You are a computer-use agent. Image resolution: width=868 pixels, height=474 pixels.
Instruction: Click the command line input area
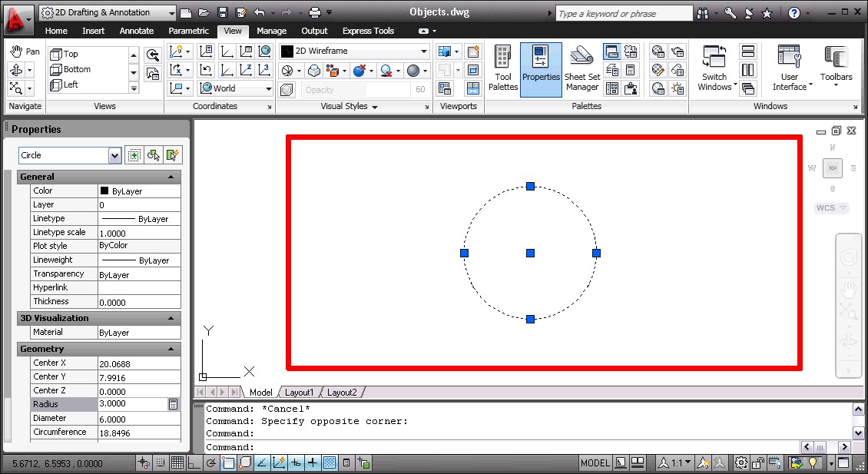501,447
